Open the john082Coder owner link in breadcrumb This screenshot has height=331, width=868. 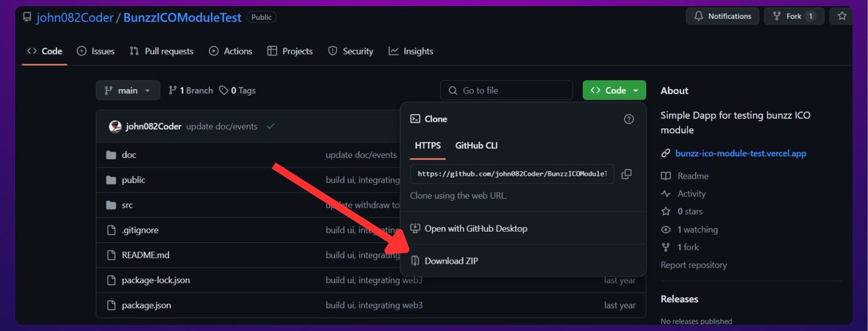point(76,17)
